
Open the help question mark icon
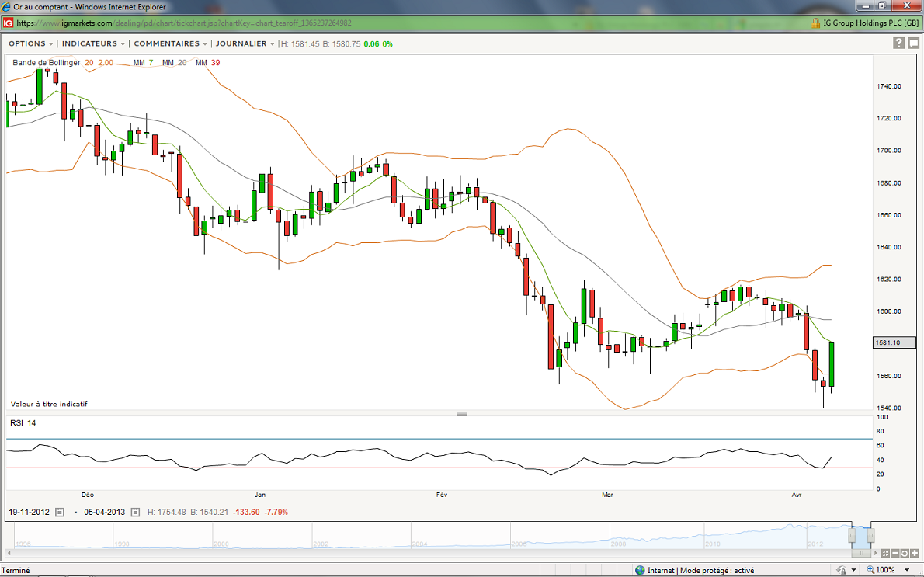(x=898, y=43)
